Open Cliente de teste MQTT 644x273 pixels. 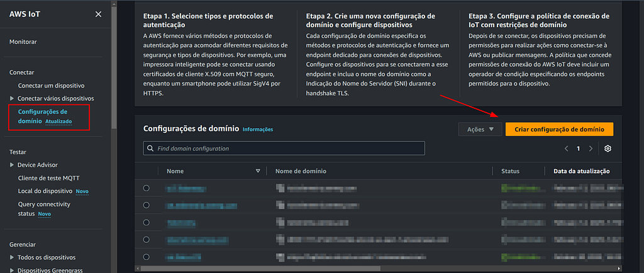pyautogui.click(x=49, y=178)
